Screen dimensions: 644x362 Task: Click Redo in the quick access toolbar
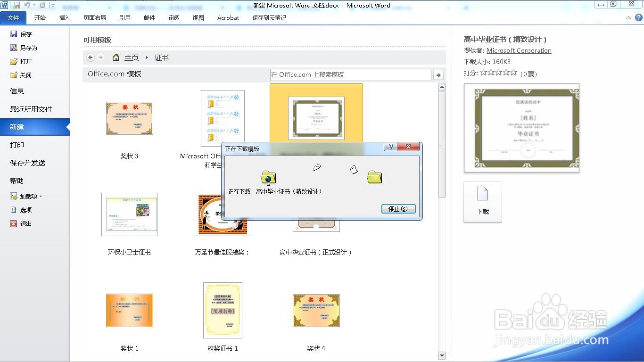point(42,5)
